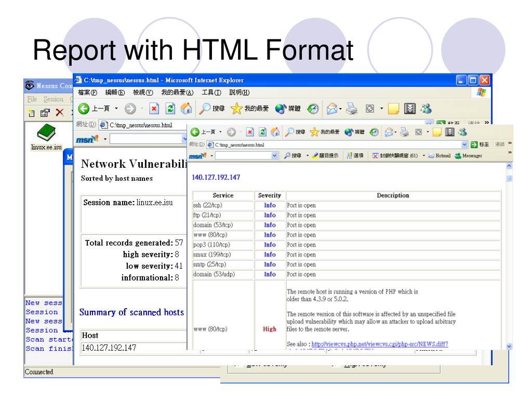This screenshot has height=399, width=532.
Task: Click Info link for pop3 (110/tcp)
Action: click(x=270, y=245)
